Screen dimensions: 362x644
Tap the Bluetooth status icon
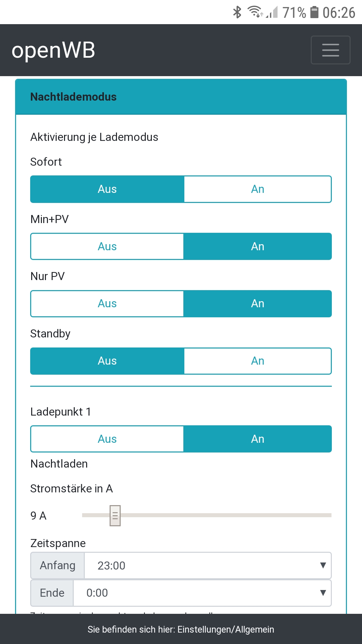(x=237, y=12)
